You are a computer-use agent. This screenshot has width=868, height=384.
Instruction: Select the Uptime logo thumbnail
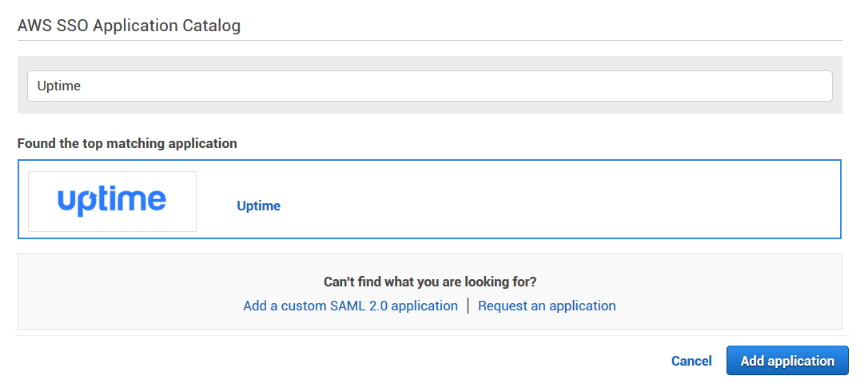pyautogui.click(x=113, y=201)
